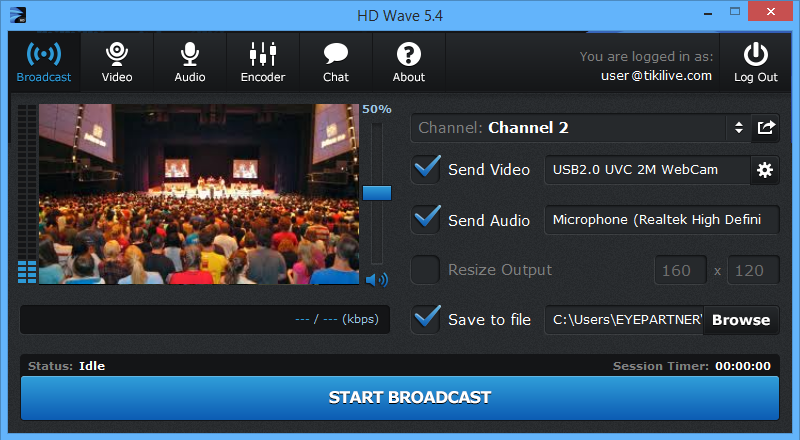Toggle the Save to file checkbox
The height and width of the screenshot is (440, 800).
427,319
